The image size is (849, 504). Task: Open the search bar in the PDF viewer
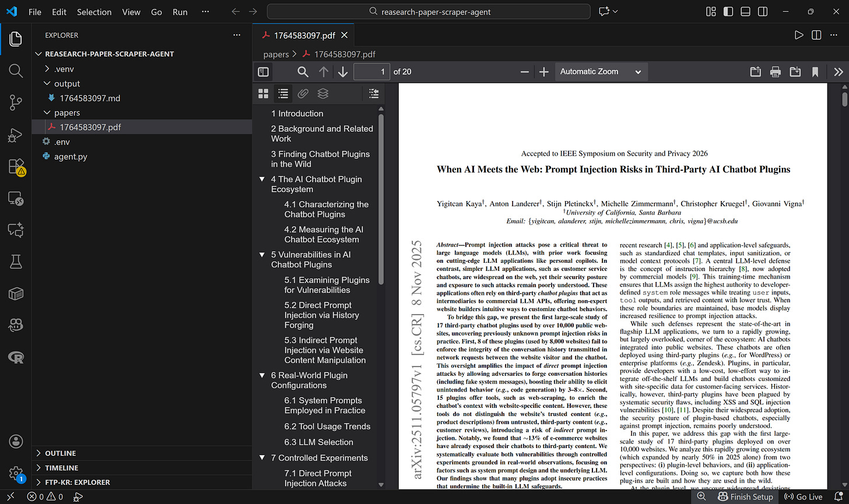click(x=303, y=71)
